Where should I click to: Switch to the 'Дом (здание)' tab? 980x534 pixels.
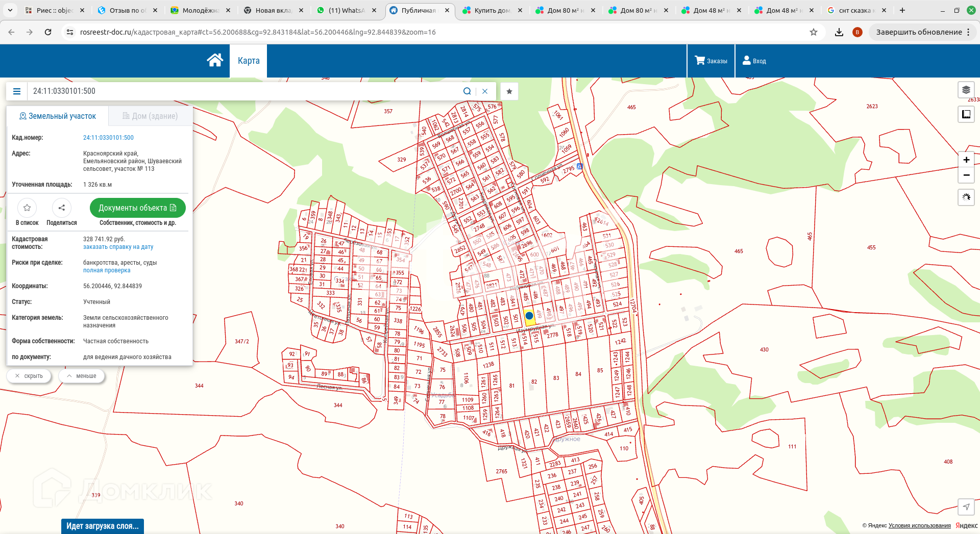point(150,116)
